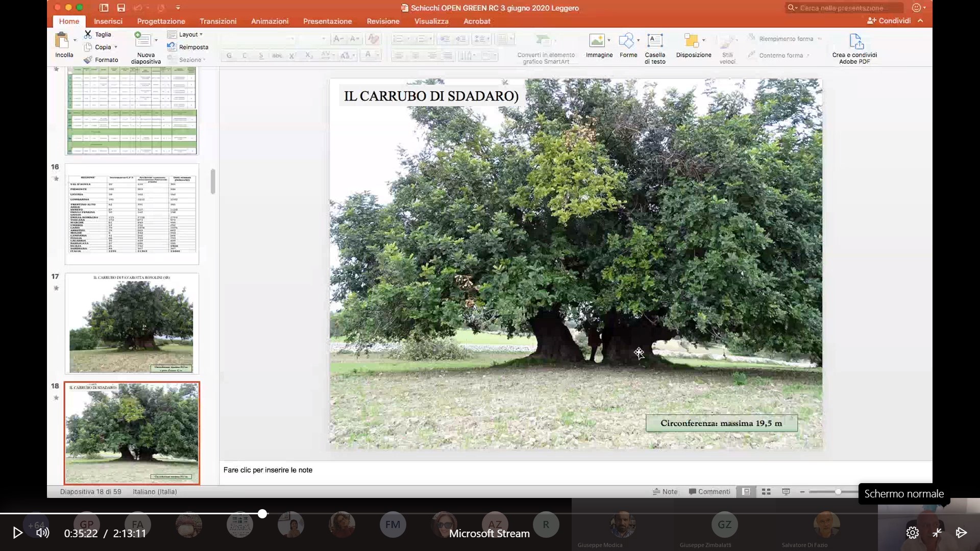Open video settings gear icon
Image resolution: width=980 pixels, height=551 pixels.
pyautogui.click(x=912, y=533)
